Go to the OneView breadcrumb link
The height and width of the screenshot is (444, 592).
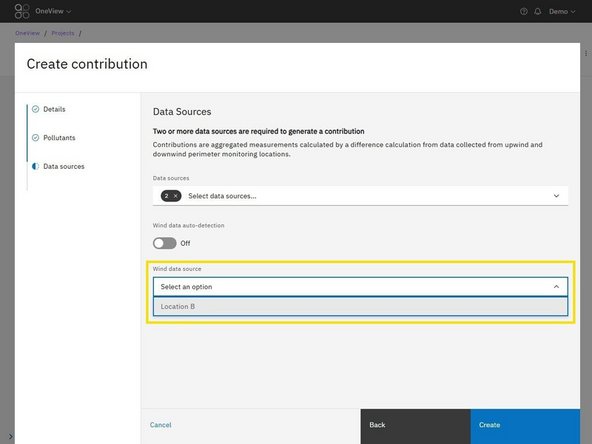(27, 33)
